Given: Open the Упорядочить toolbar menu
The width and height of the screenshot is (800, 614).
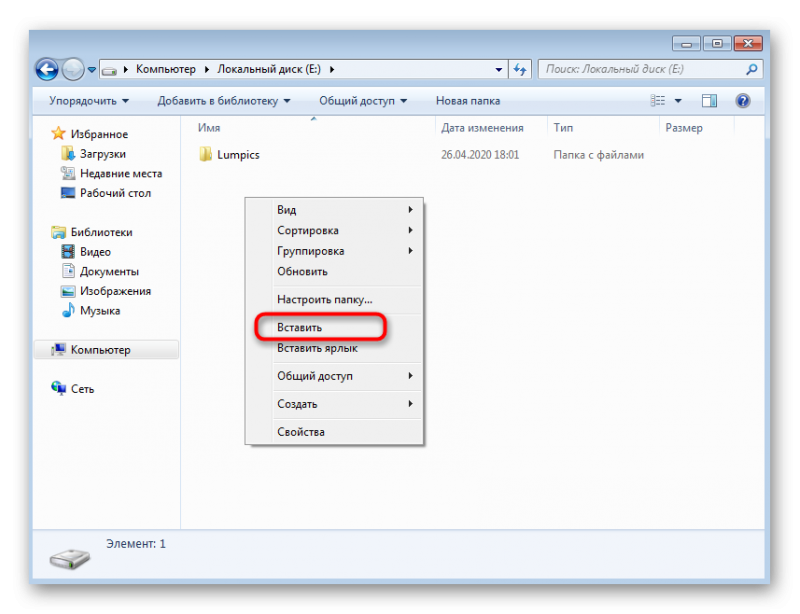Looking at the screenshot, I should pyautogui.click(x=89, y=101).
